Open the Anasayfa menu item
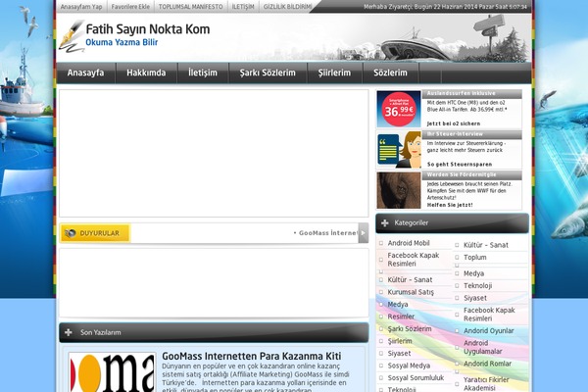Image resolution: width=588 pixels, height=392 pixels. pos(85,73)
